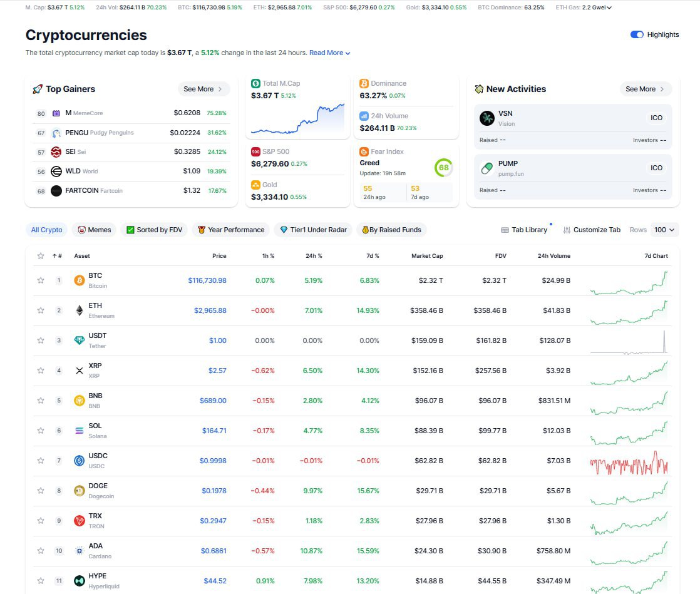Click the 24h Volume bar chart icon

pos(364,116)
